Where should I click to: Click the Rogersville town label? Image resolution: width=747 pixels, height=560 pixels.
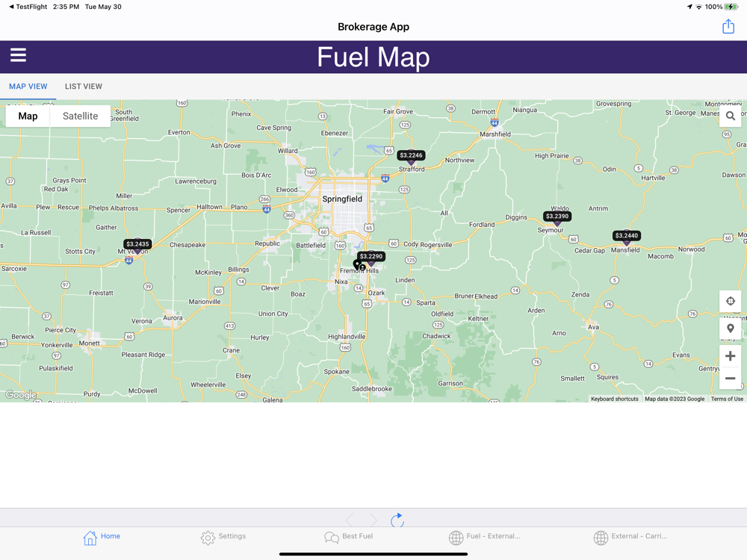pos(436,245)
